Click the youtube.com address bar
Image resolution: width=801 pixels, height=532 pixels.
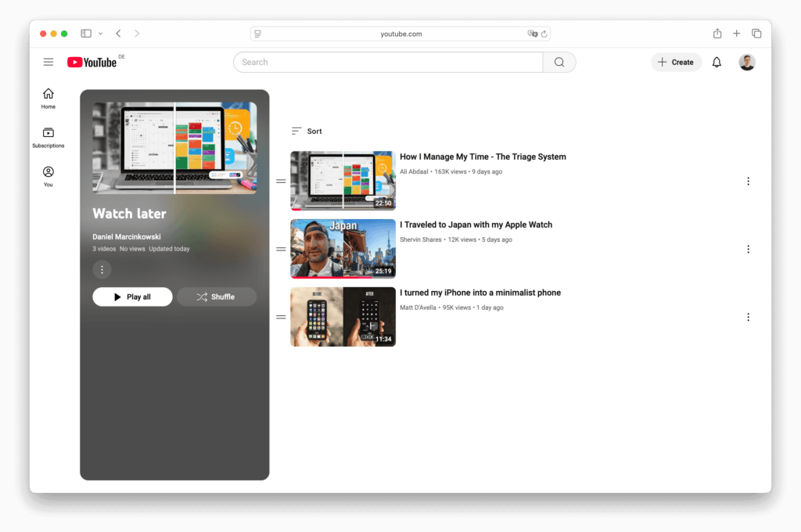pos(400,34)
